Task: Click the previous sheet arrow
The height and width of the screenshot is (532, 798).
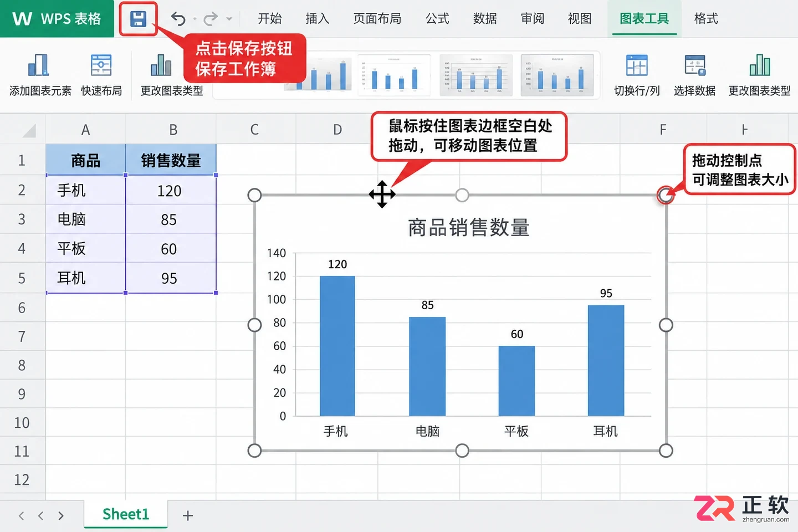Action: [x=41, y=516]
